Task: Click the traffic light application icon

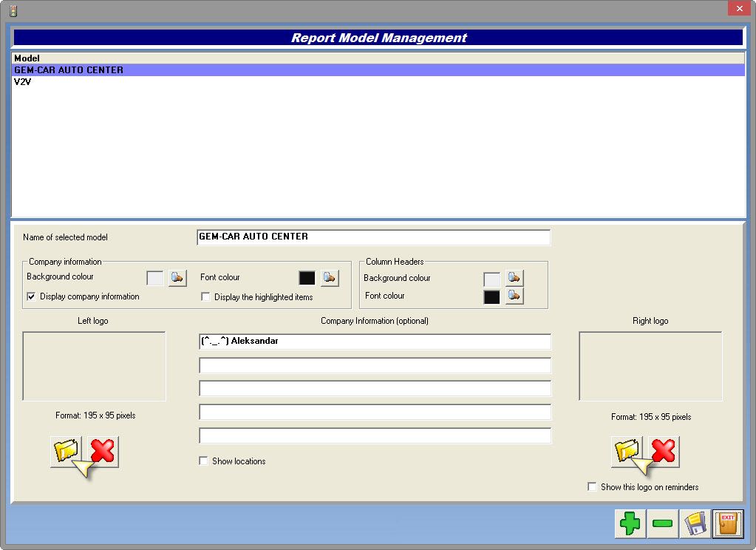Action: (13, 10)
